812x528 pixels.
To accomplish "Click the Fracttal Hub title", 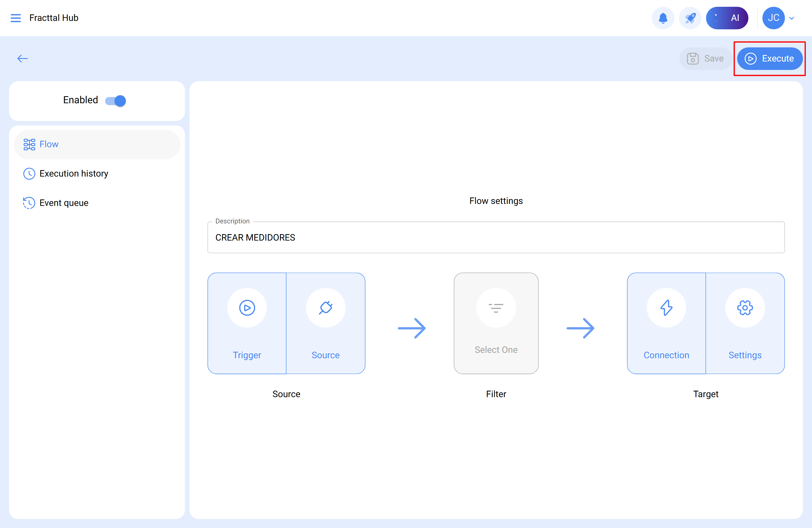I will pyautogui.click(x=54, y=18).
